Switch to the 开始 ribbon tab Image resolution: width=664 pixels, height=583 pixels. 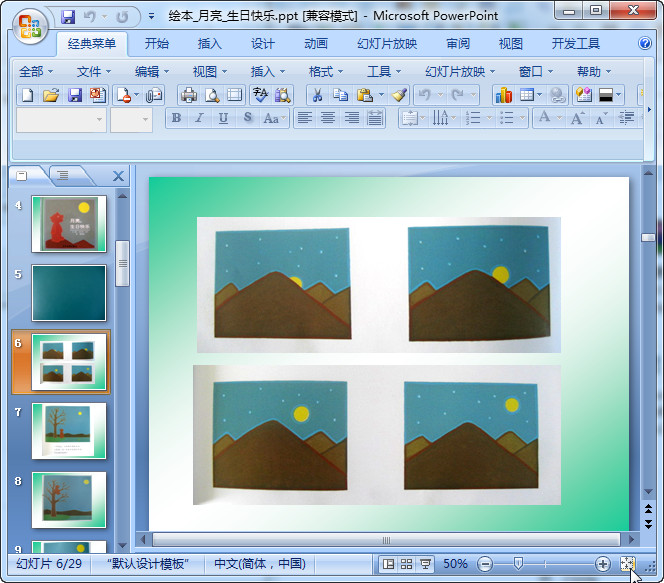point(157,43)
